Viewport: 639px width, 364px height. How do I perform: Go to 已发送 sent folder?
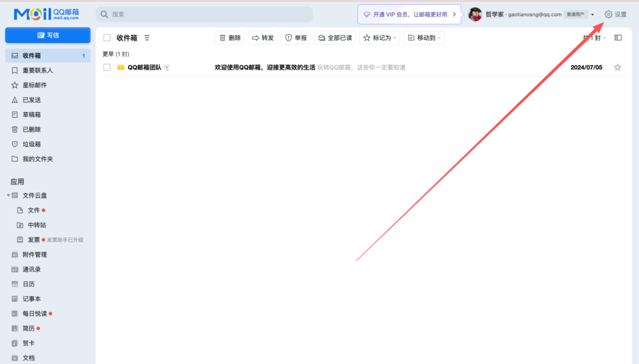pyautogui.click(x=31, y=100)
